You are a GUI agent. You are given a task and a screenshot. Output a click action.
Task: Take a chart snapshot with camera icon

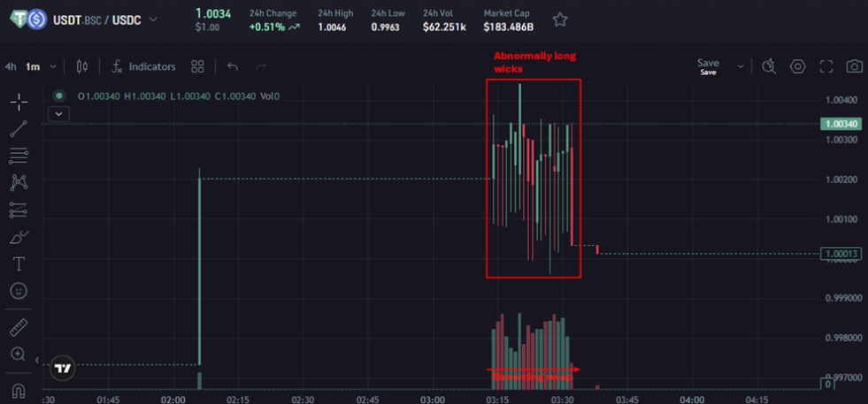pyautogui.click(x=854, y=66)
